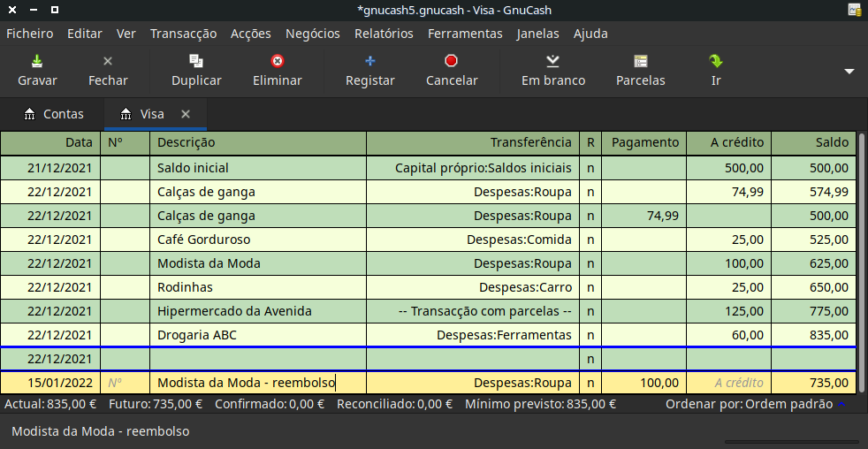Viewport: 868px width, 449px height.
Task: Click the A crédito field in reembolso row
Action: pyautogui.click(x=728, y=383)
